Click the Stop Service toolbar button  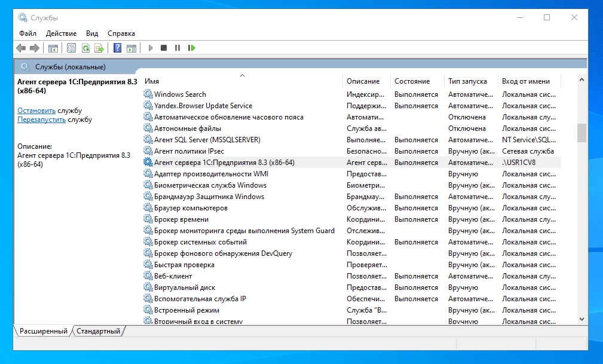[164, 48]
